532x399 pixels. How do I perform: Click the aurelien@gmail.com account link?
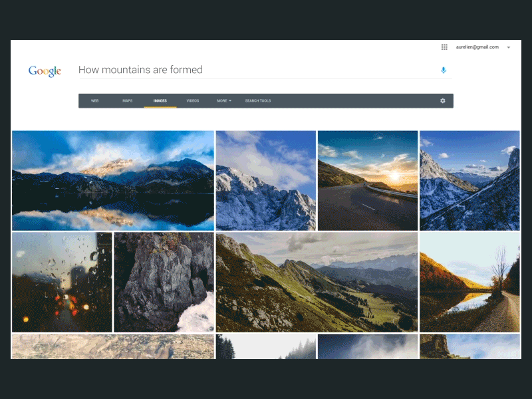pos(476,47)
